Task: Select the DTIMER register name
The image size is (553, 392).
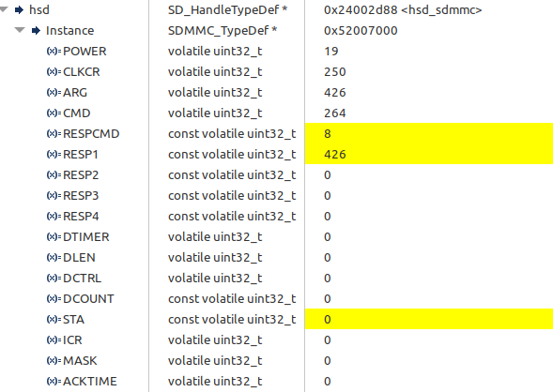Action: [x=86, y=236]
